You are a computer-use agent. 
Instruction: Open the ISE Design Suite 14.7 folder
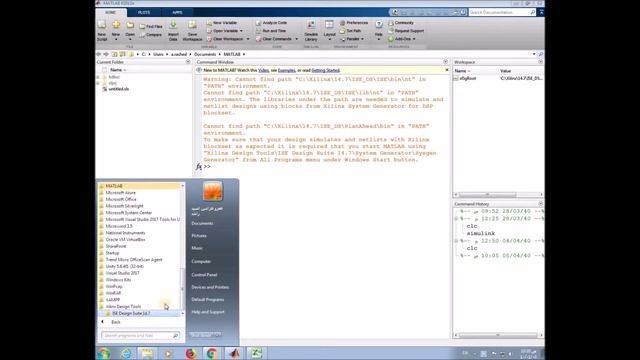click(x=131, y=313)
